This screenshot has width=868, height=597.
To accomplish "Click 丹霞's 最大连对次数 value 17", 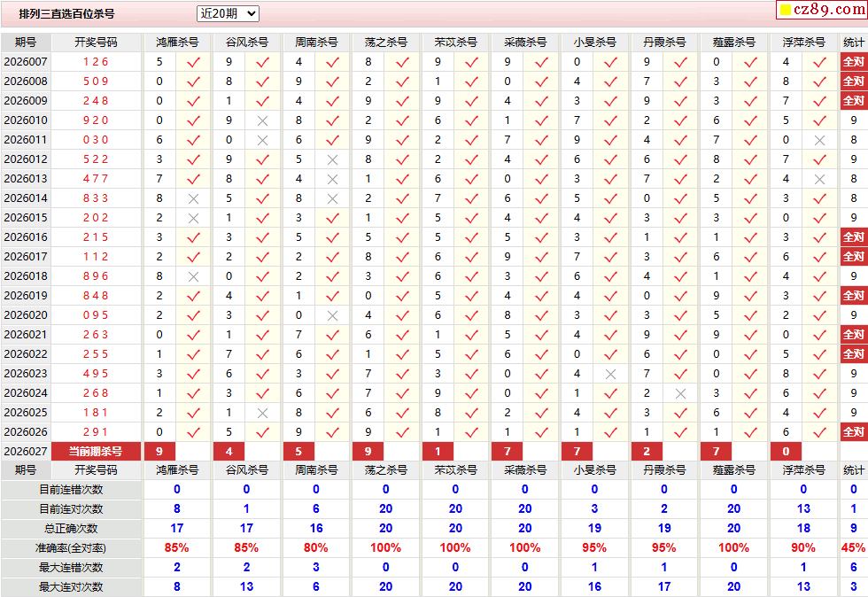I will click(x=664, y=586).
